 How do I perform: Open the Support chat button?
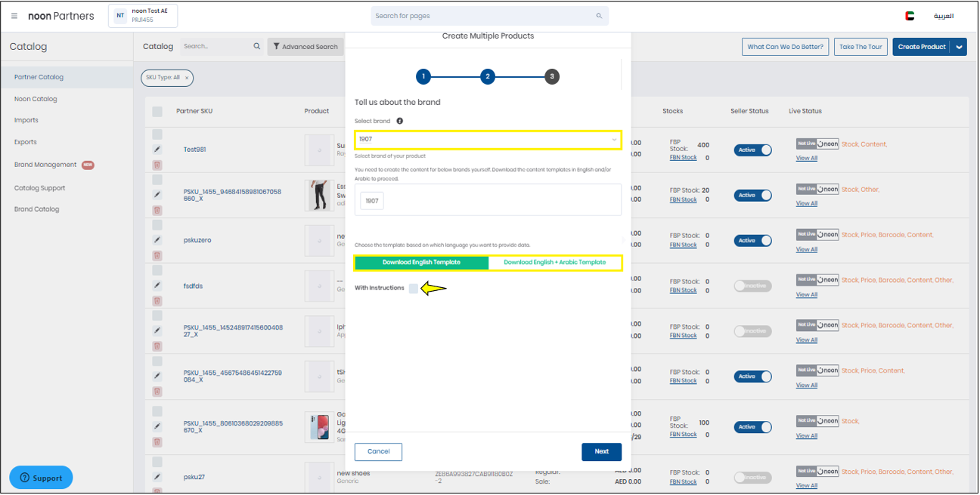pyautogui.click(x=41, y=478)
